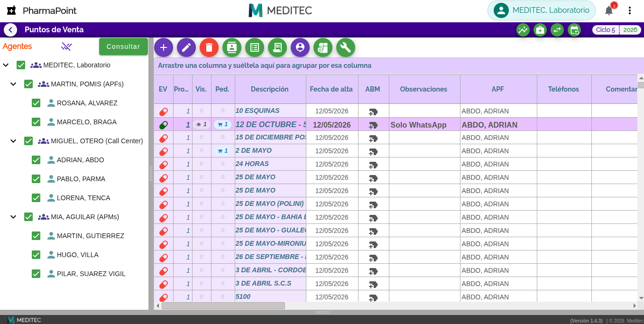This screenshot has width=644, height=324.
Task: Open the contact card toolbar icon
Action: coord(232,47)
